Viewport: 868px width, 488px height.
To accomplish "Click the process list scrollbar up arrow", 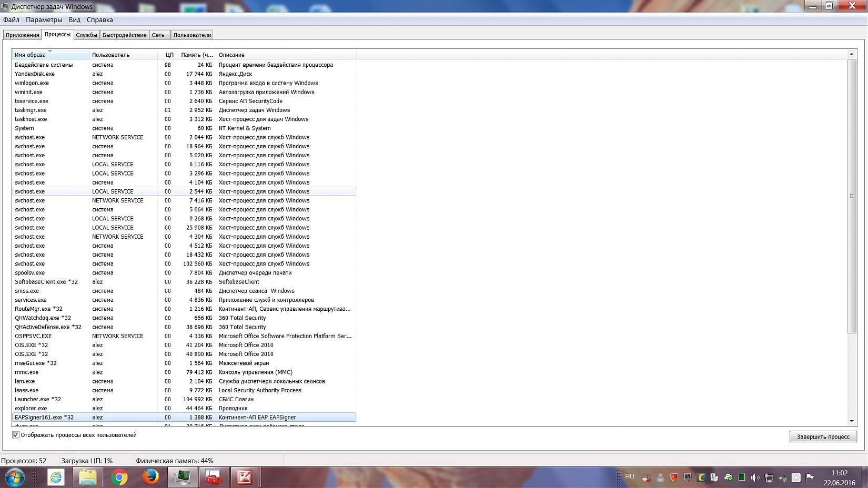I will click(852, 54).
